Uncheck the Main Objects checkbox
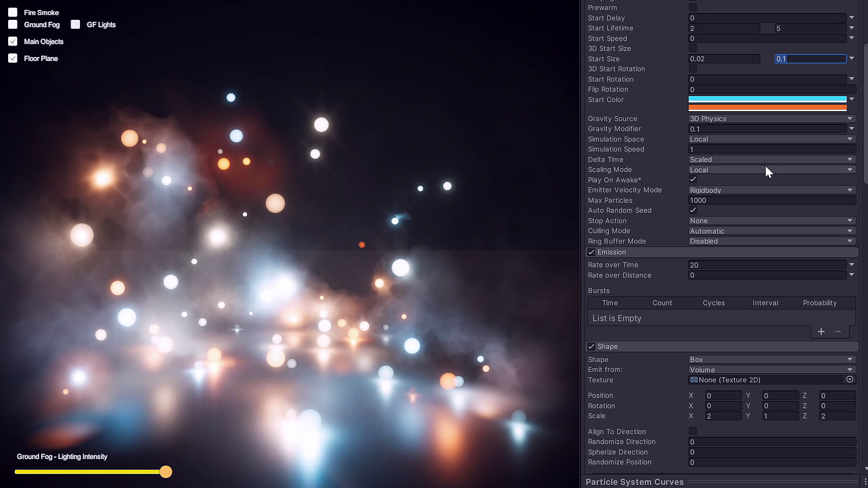This screenshot has width=868, height=488. [13, 41]
